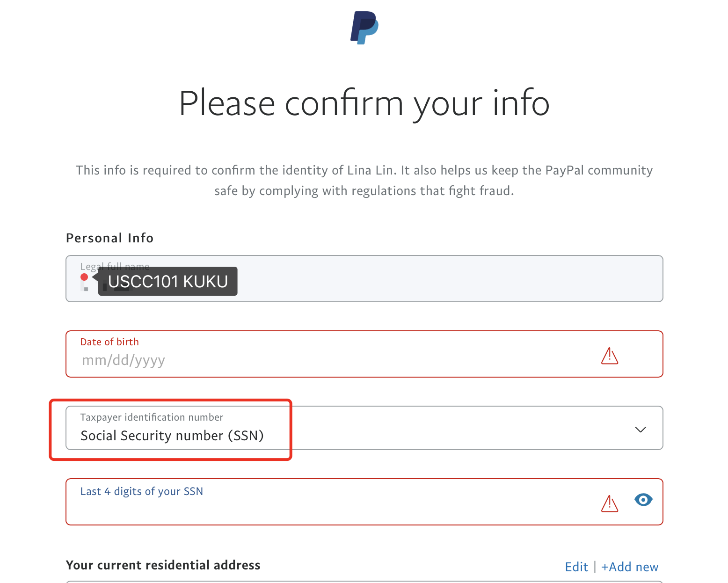The image size is (728, 583).
Task: Toggle SSN visibility with the eye icon
Action: 643,500
